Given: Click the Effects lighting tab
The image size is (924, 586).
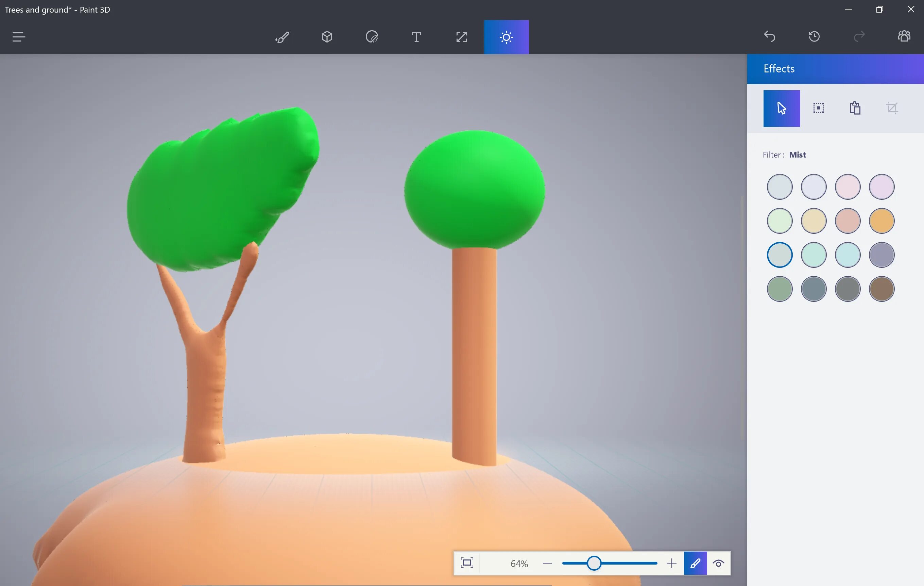Looking at the screenshot, I should (506, 37).
